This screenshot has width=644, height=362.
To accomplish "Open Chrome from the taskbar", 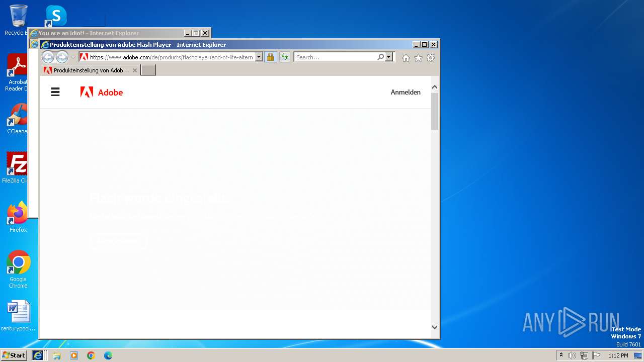I will click(91, 355).
